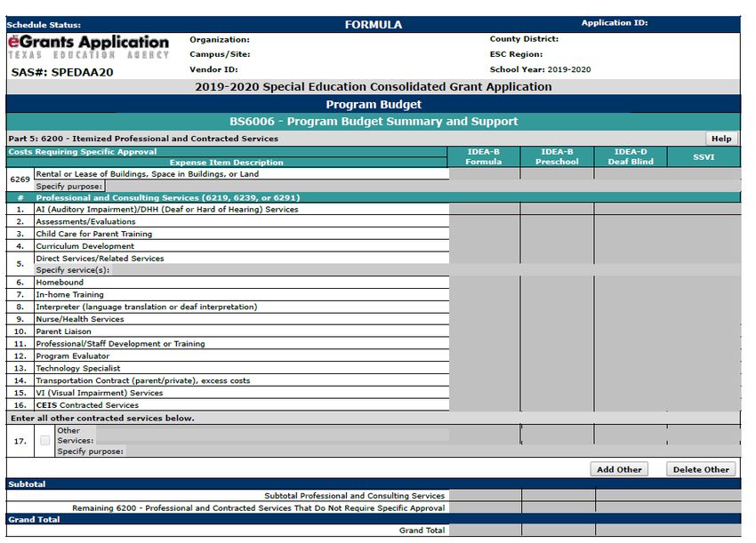Click Child Care for Parent Training
This screenshot has width=756, height=543.
[94, 234]
